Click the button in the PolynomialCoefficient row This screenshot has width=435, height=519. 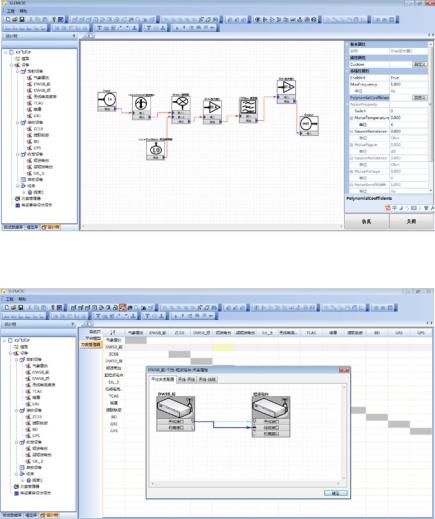click(419, 98)
